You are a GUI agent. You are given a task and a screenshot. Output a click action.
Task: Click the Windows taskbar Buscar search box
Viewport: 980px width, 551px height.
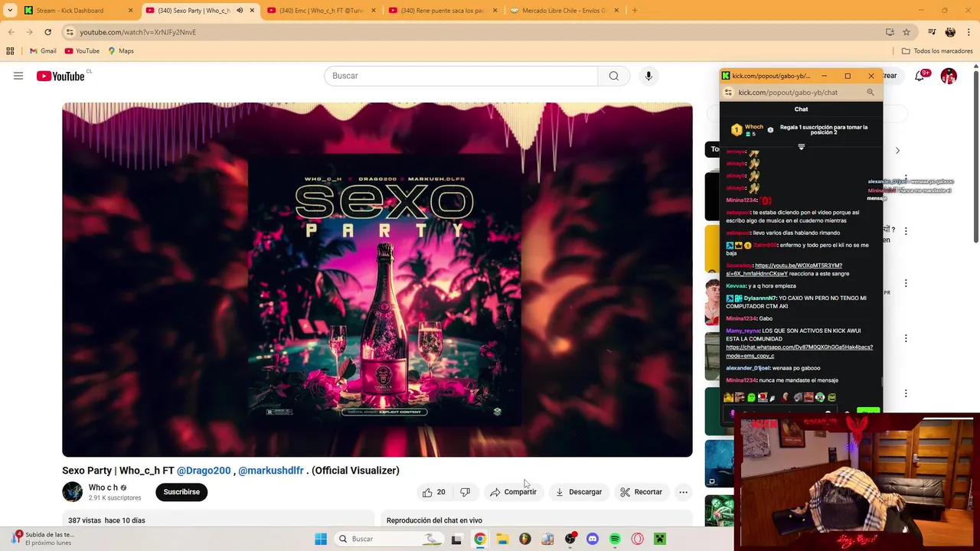(x=388, y=539)
